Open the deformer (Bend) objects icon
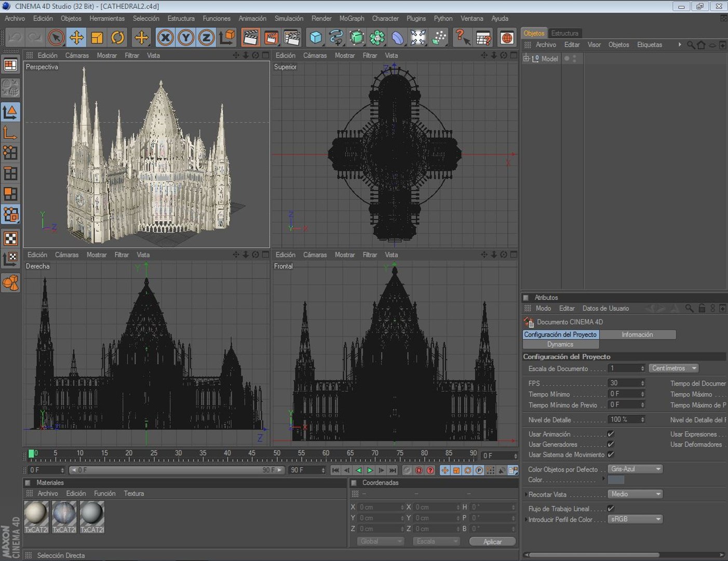Screen dimensions: 728x561 pyautogui.click(x=398, y=37)
